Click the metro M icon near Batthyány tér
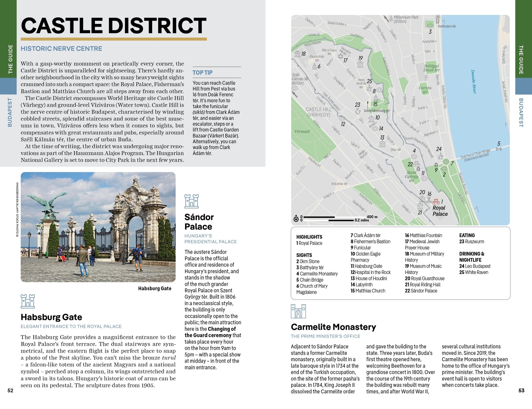 438,17
